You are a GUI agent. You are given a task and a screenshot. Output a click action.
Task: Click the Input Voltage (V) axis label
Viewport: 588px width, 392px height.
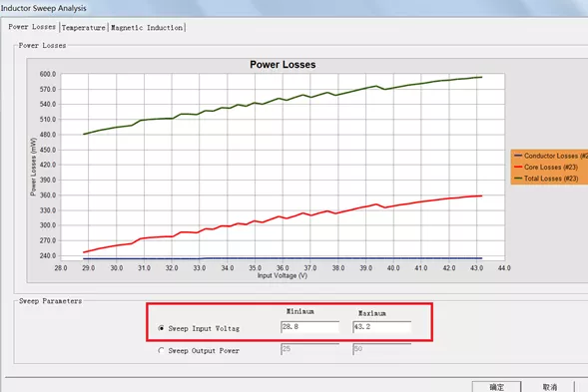[x=282, y=275]
